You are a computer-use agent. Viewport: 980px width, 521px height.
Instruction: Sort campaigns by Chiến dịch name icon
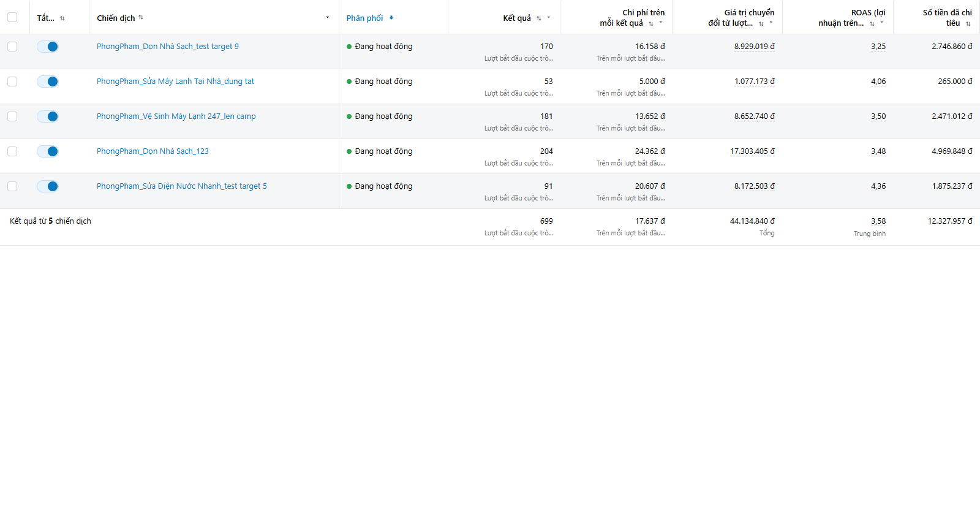click(x=141, y=17)
